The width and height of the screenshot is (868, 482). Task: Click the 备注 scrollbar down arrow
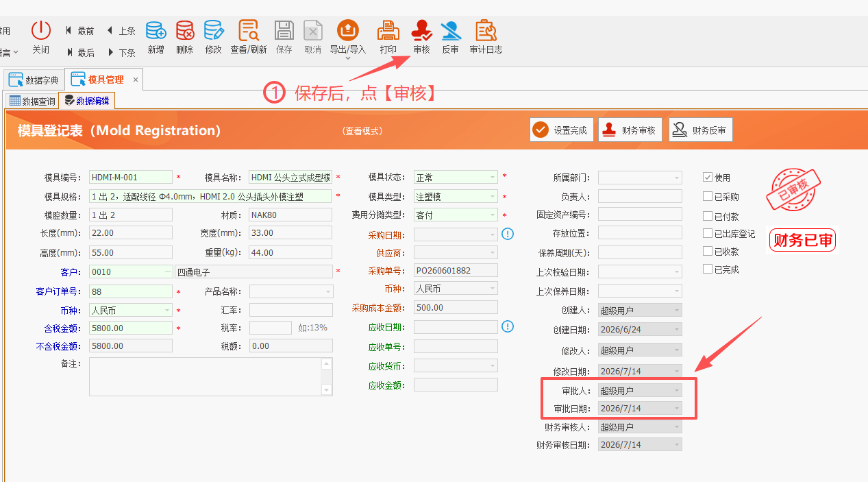click(326, 390)
